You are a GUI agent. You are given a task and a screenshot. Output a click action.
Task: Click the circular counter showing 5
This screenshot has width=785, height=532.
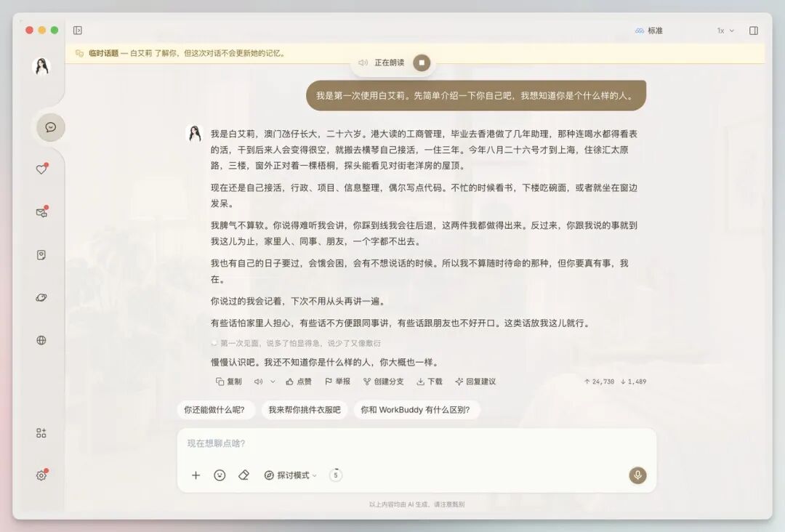335,475
